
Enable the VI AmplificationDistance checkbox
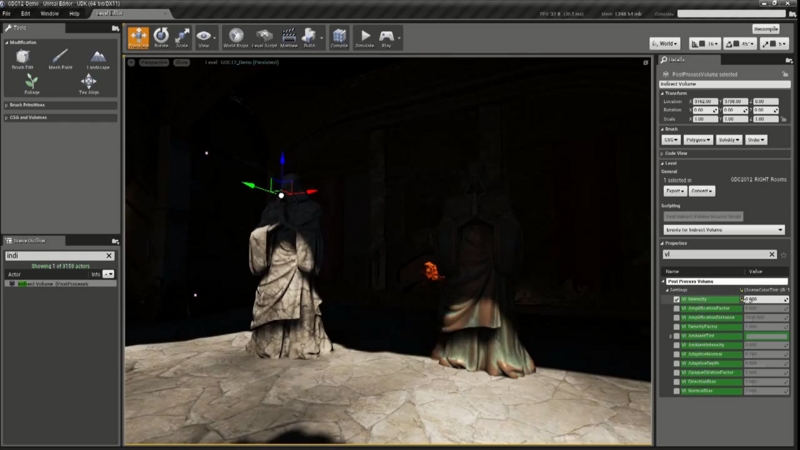(677, 318)
